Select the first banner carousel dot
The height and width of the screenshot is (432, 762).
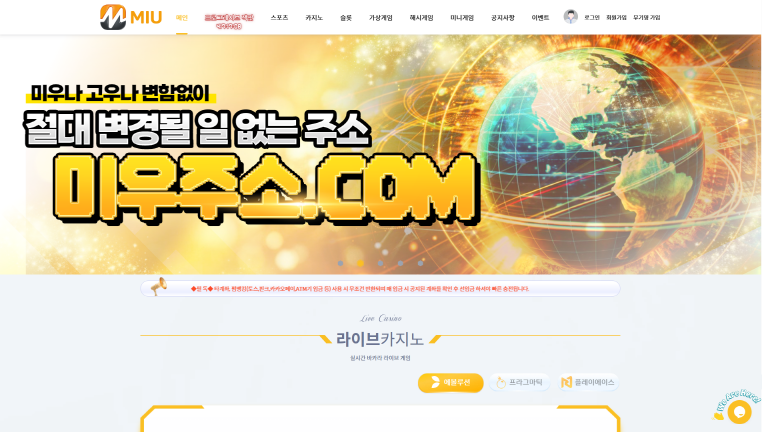(x=341, y=263)
